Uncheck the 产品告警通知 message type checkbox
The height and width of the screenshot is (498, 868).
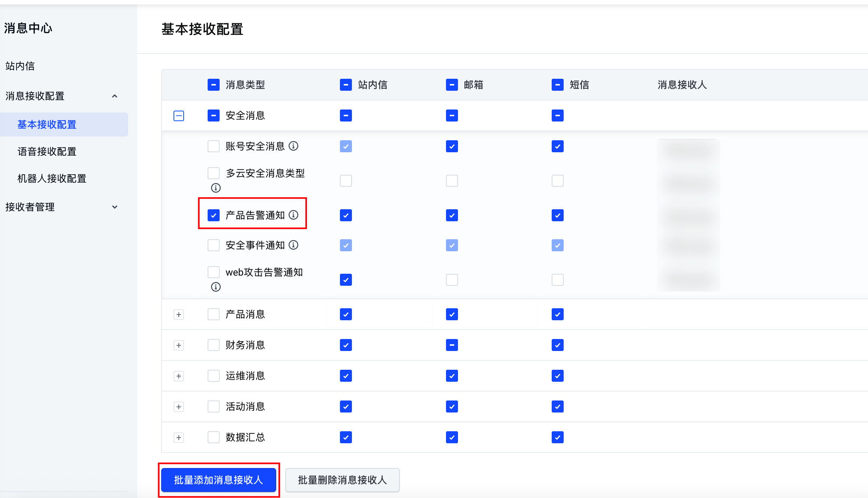214,215
